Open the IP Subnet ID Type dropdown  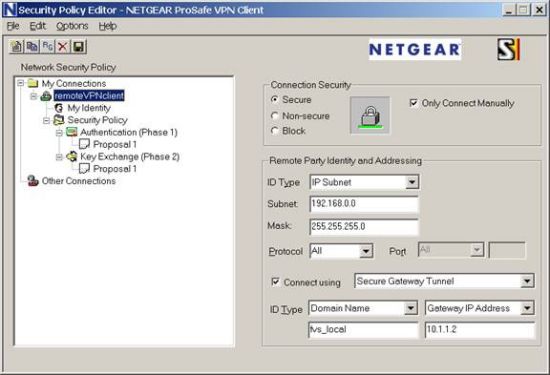tap(412, 182)
